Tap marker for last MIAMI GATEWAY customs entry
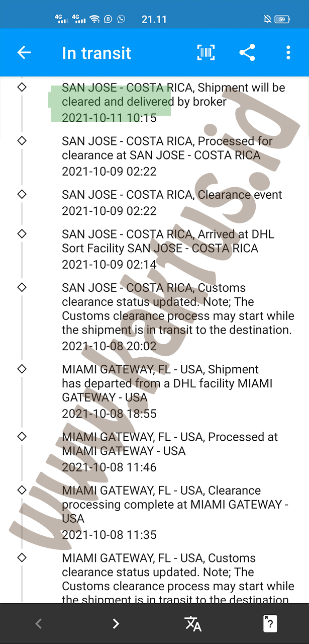Screen dimensions: 309x644 click(x=22, y=557)
